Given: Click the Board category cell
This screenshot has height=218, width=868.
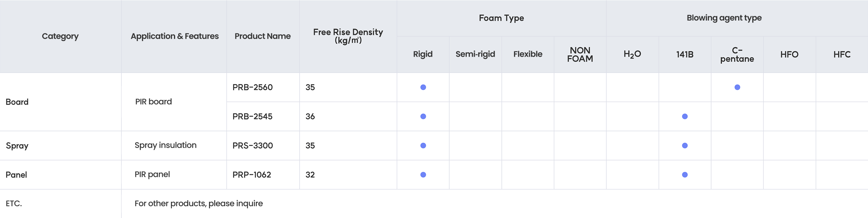Looking at the screenshot, I should tap(17, 102).
